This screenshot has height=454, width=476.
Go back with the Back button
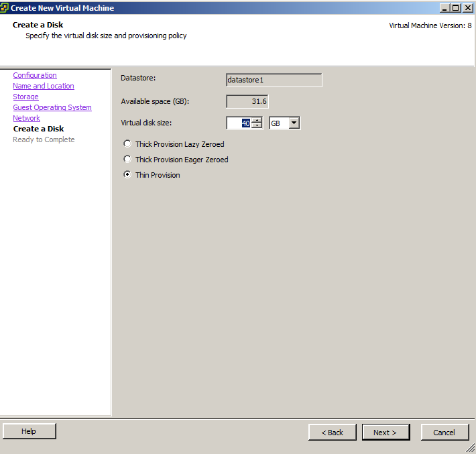point(332,432)
